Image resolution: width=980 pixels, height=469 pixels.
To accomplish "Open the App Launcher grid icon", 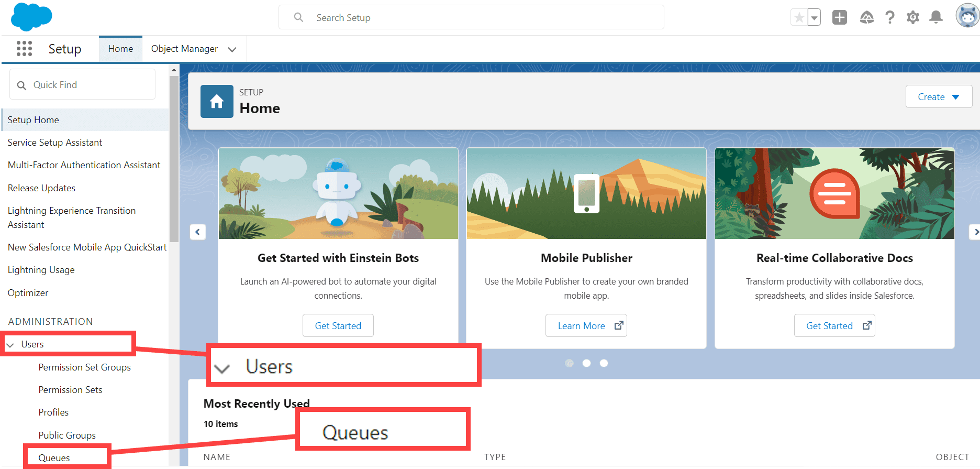I will (24, 49).
